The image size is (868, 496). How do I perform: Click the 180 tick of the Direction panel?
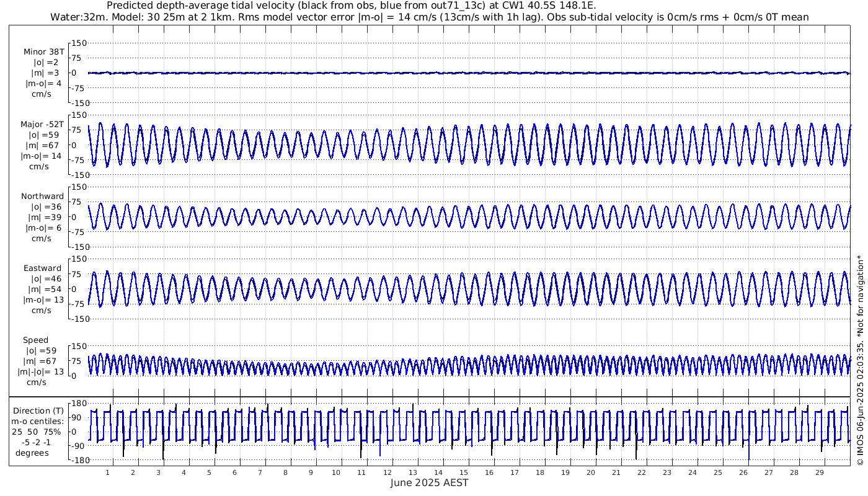click(77, 404)
